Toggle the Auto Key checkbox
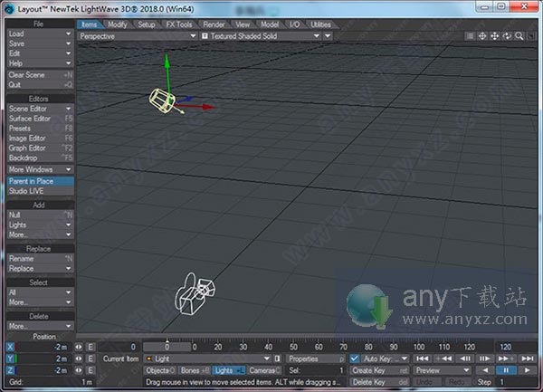The width and height of the screenshot is (543, 392). (354, 359)
